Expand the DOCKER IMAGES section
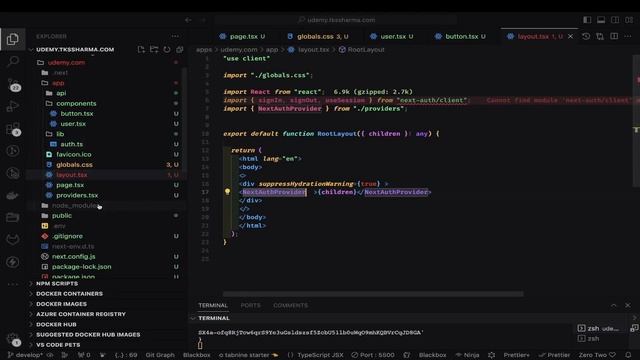Viewport: 640px width, 360px height. click(x=61, y=304)
